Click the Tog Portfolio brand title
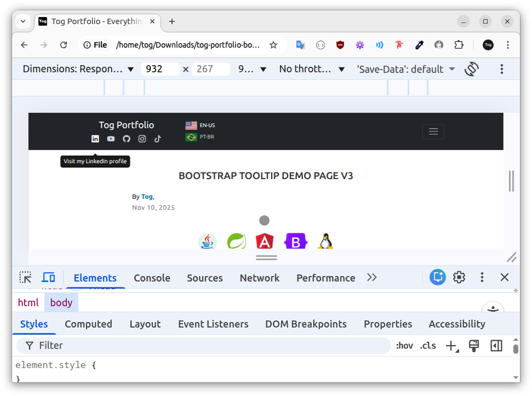532x396 pixels. (127, 125)
